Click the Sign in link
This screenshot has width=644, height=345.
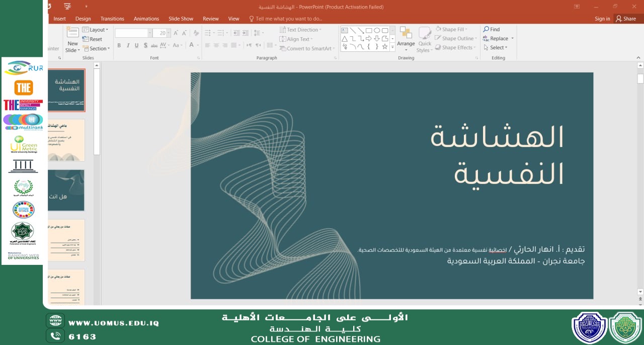click(602, 19)
